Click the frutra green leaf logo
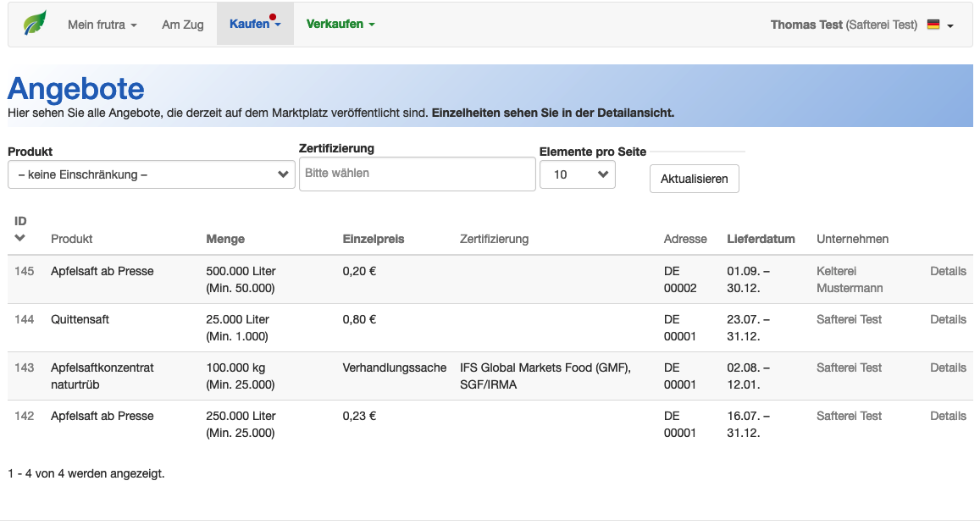The height and width of the screenshot is (525, 980). pyautogui.click(x=35, y=24)
